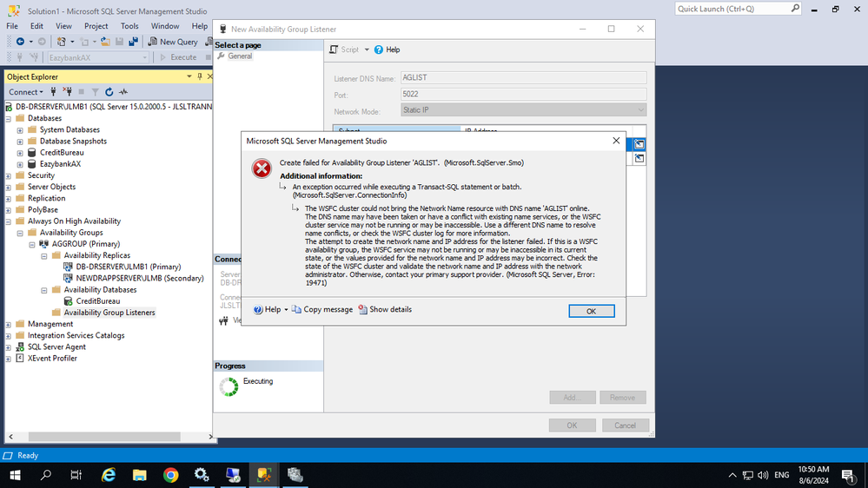Select the General page in listener dialog
Viewport: 868px width, 488px height.
[x=240, y=56]
